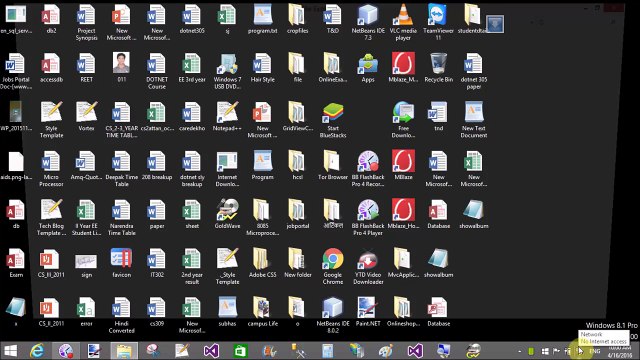Select the Notepad++ desktop shortcut
Screen dimensions: 640x360
pos(227,113)
